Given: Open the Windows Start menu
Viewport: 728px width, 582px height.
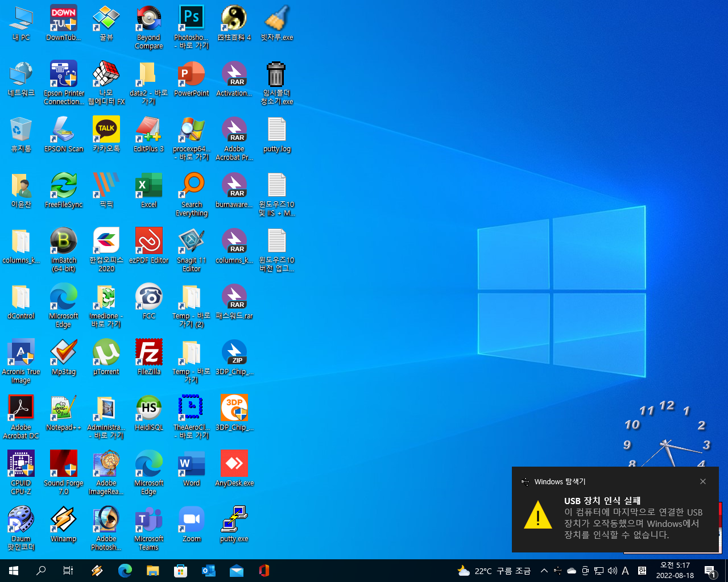Looking at the screenshot, I should tap(14, 571).
